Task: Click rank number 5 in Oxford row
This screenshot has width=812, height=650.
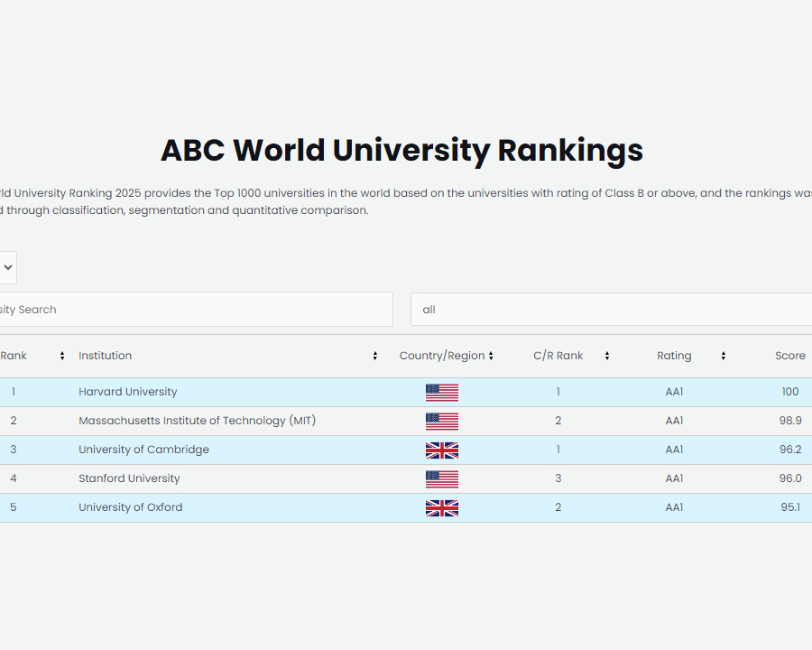Action: click(x=14, y=507)
